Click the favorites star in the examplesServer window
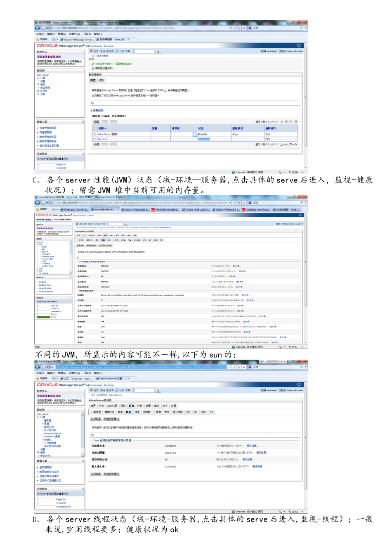 coord(38,209)
